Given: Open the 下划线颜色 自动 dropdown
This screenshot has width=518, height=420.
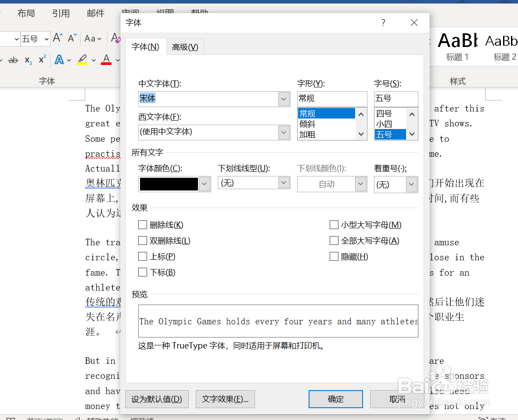Looking at the screenshot, I should coord(361,184).
